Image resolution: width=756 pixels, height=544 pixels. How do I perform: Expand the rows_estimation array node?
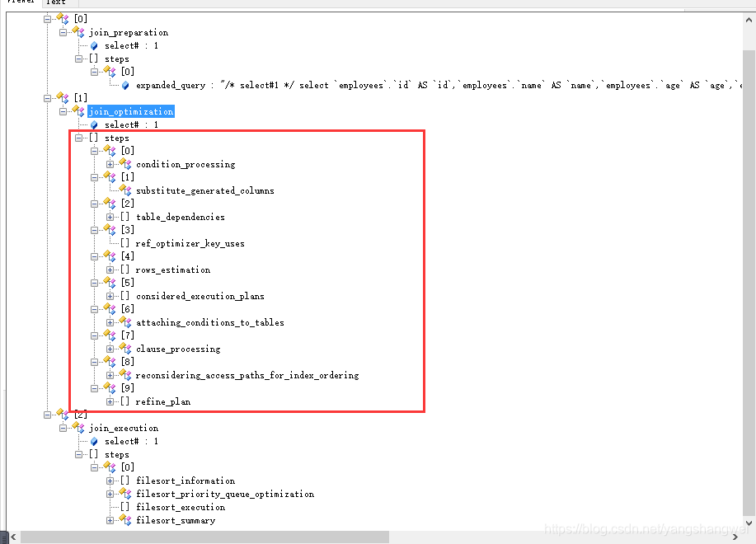click(110, 270)
